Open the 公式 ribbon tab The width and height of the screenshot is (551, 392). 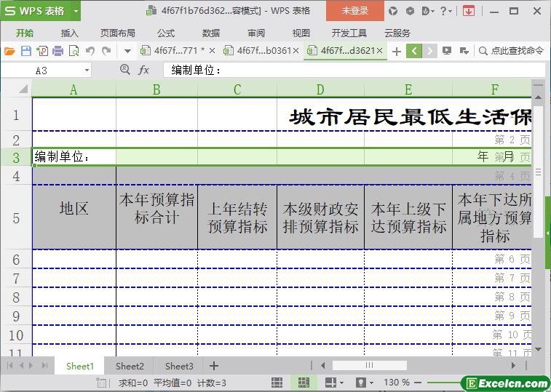[166, 33]
